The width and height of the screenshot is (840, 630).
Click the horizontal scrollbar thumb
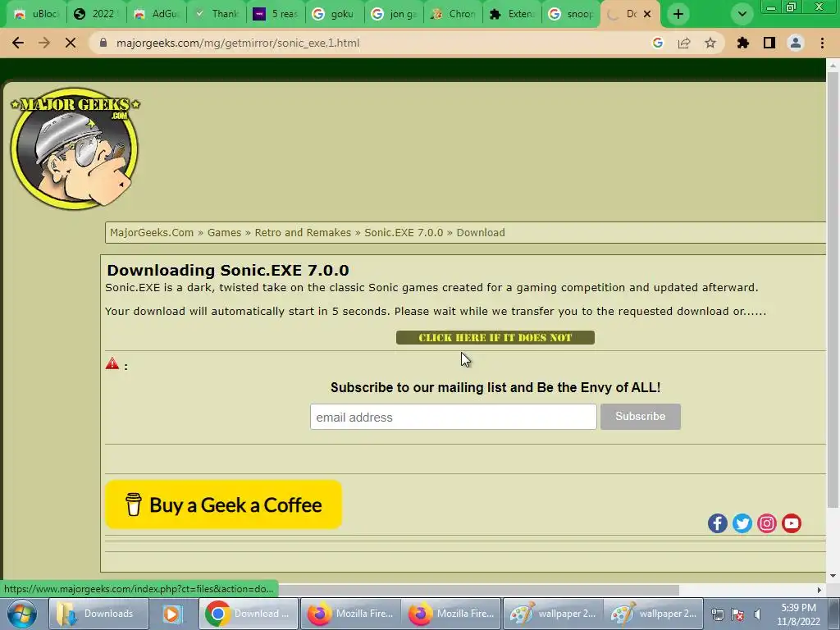point(479,590)
